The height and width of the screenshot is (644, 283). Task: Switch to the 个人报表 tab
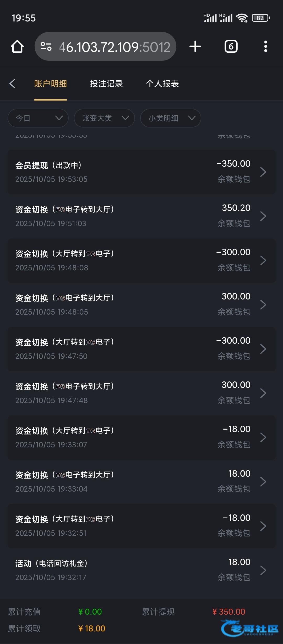[162, 84]
